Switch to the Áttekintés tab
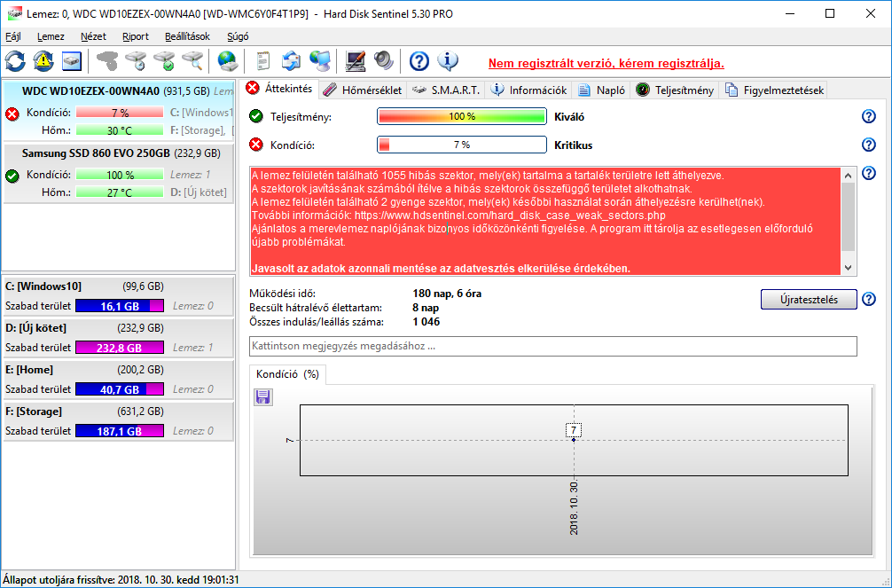Viewport: 892px width, 588px height. pos(280,89)
